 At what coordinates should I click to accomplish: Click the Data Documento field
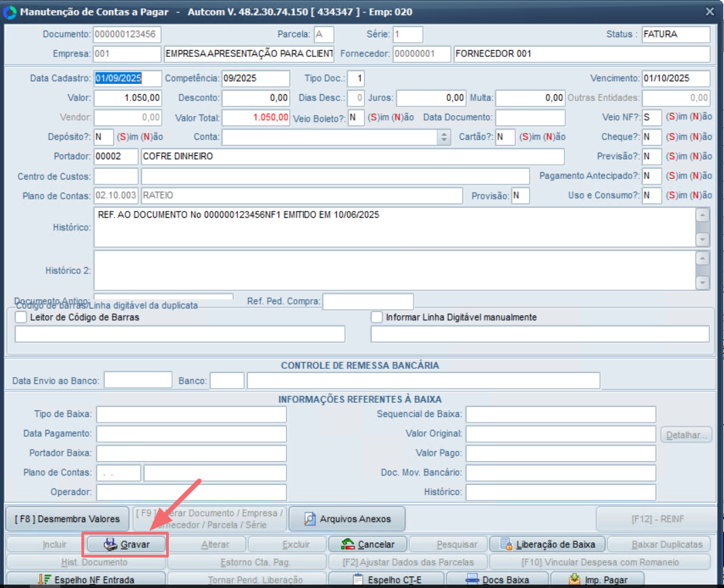(x=530, y=118)
